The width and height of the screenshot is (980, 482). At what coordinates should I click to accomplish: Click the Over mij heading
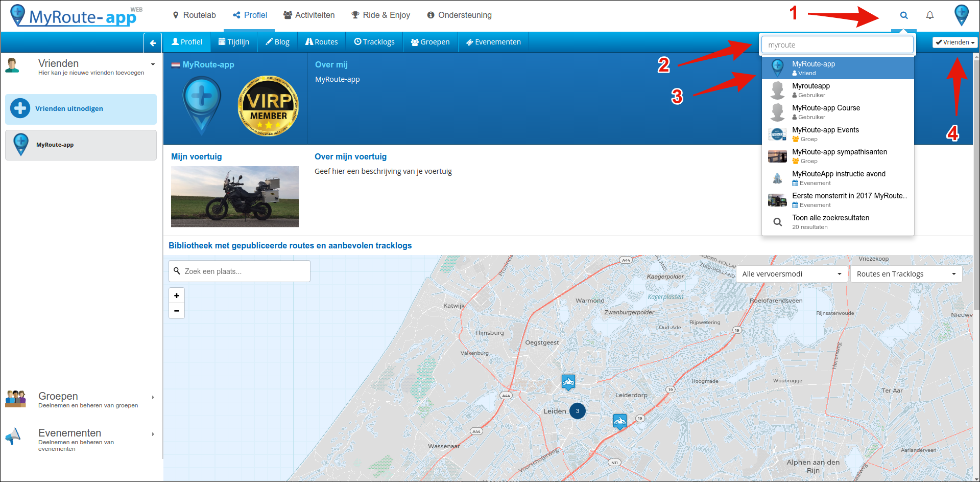click(331, 64)
